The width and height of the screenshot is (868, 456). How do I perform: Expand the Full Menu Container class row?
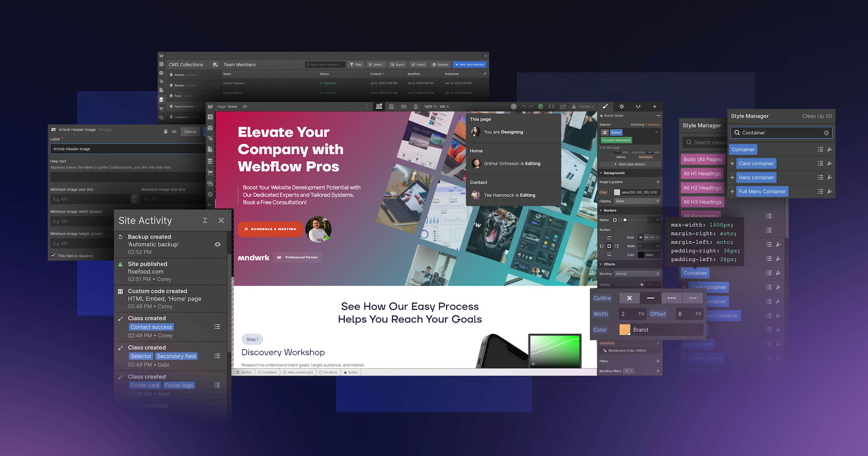[x=732, y=192]
